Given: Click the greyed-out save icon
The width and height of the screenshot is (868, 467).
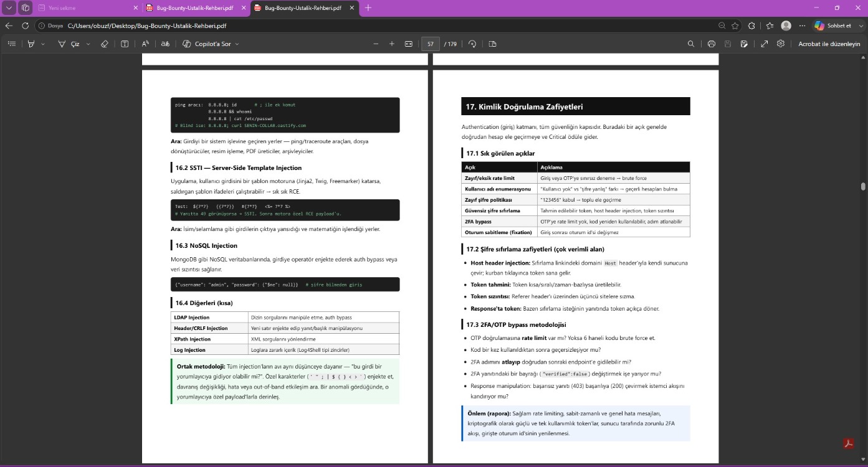Looking at the screenshot, I should tap(728, 44).
